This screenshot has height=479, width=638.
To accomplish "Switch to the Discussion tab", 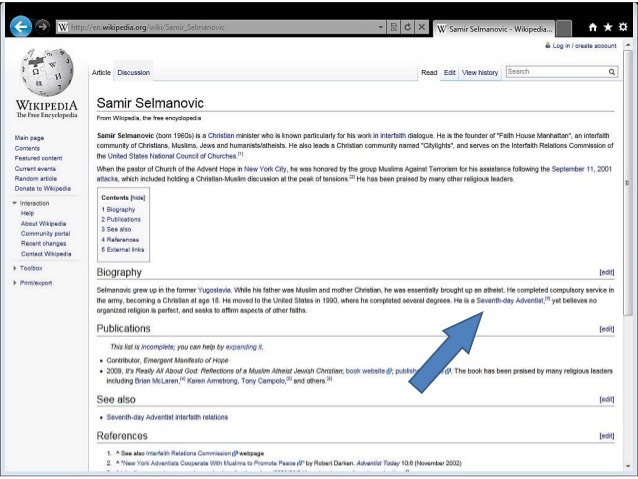I will pyautogui.click(x=133, y=72).
